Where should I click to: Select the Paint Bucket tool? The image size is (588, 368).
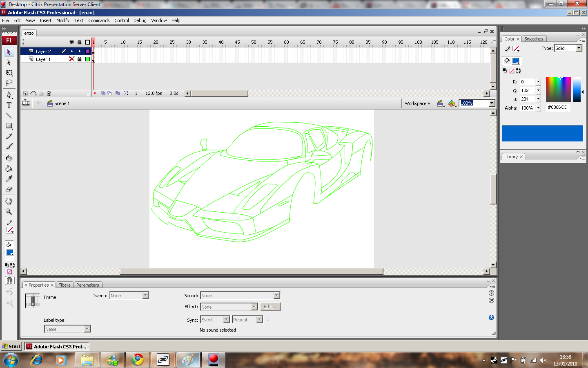pyautogui.click(x=9, y=168)
